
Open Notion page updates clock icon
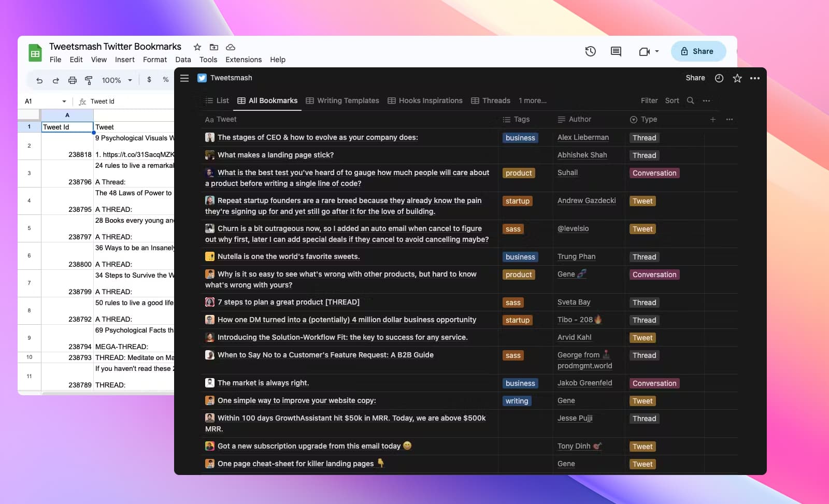719,78
